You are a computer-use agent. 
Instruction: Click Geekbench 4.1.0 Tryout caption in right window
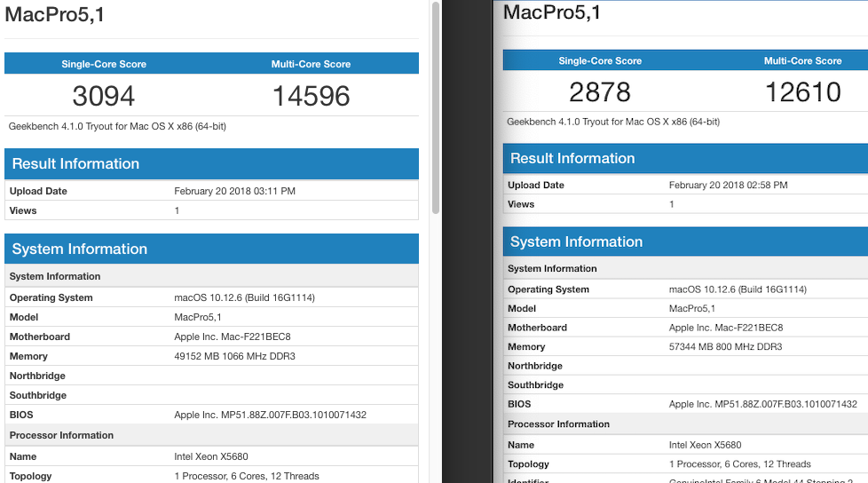pyautogui.click(x=613, y=122)
